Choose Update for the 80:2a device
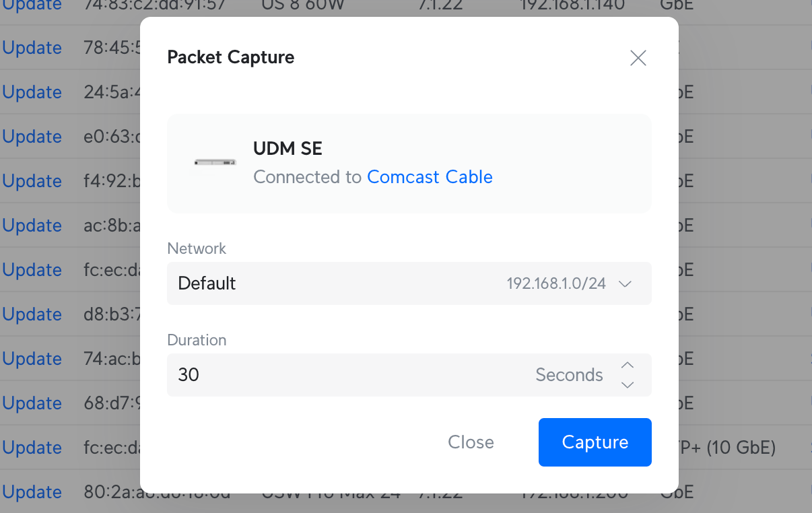The image size is (812, 513). point(32,492)
